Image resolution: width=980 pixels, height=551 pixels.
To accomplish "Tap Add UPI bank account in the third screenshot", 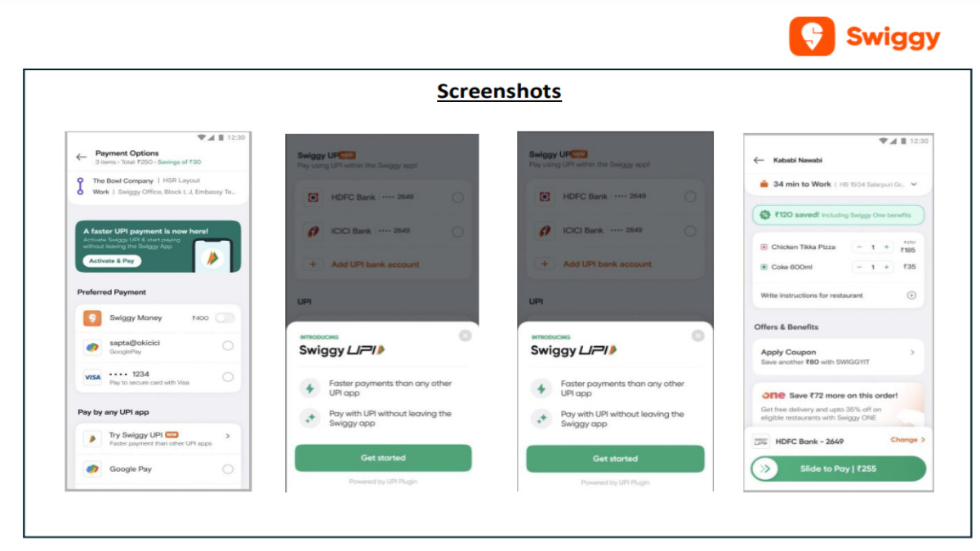I will tap(608, 264).
